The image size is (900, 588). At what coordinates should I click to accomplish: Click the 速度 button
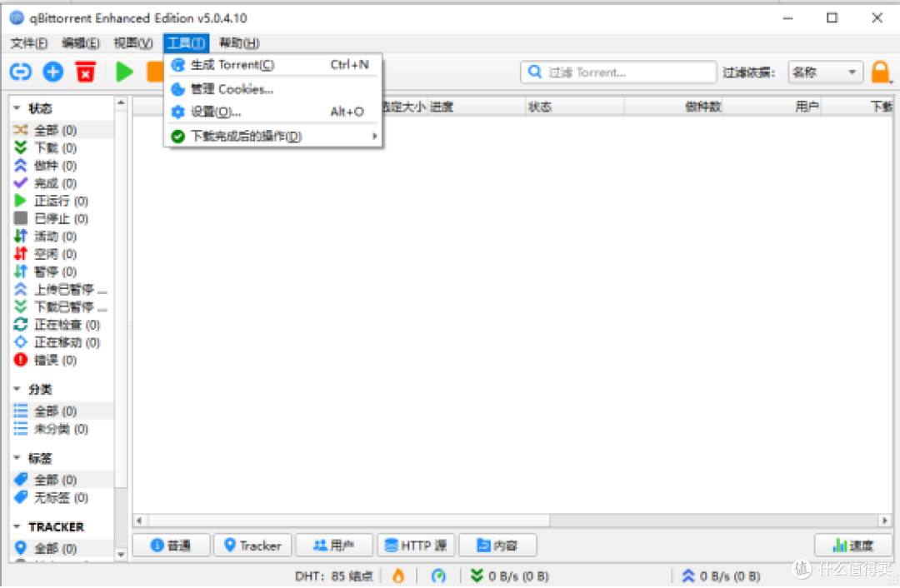(x=853, y=545)
